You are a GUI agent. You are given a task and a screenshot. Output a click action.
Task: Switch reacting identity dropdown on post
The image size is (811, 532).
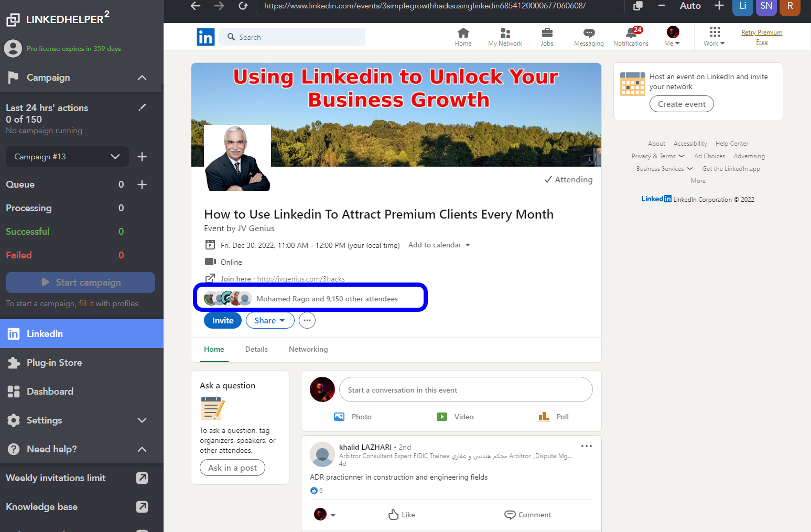(x=325, y=515)
